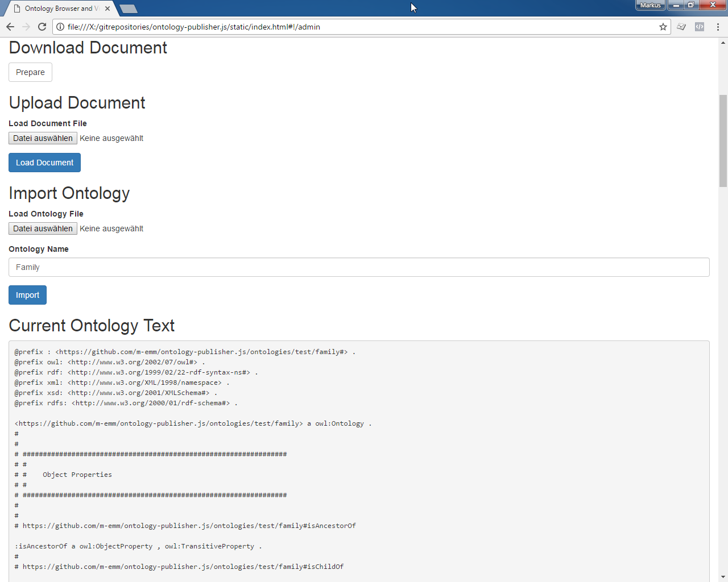Image resolution: width=728 pixels, height=582 pixels.
Task: Close the Ontology Browser tab
Action: 107,9
